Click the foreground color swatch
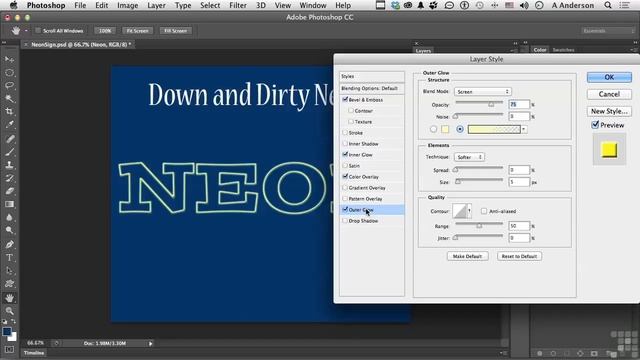640x360 pixels. tap(7, 331)
